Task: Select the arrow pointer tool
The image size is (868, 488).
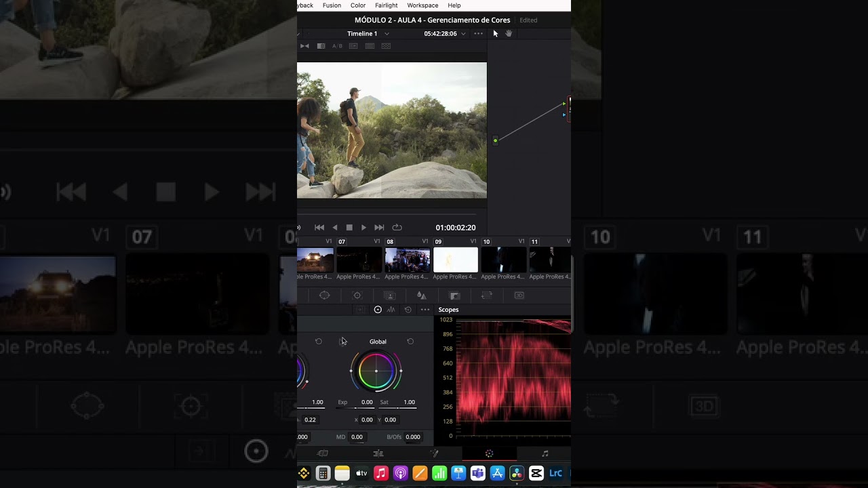Action: point(496,33)
